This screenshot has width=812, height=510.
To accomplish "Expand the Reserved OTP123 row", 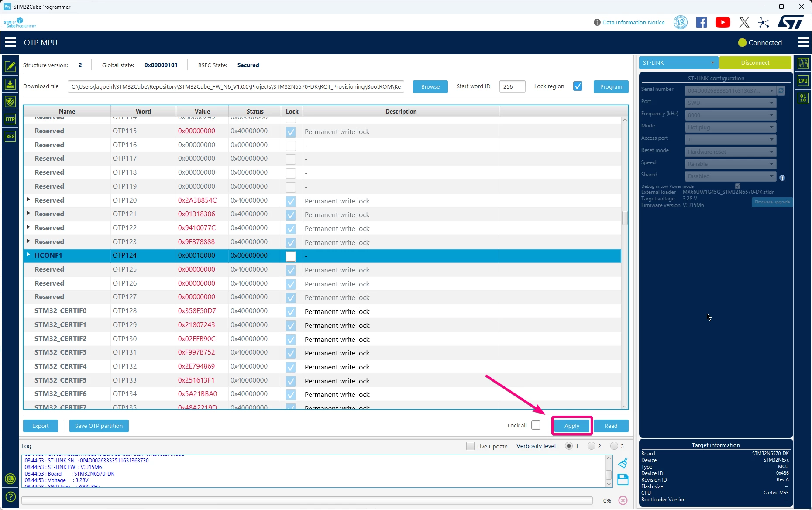I will [x=28, y=241].
